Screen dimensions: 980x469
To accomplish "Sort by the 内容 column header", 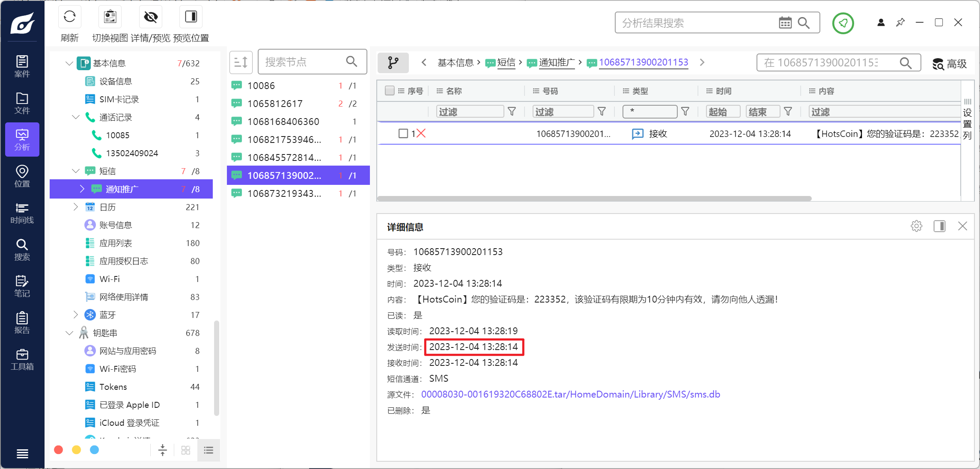I will click(x=826, y=91).
